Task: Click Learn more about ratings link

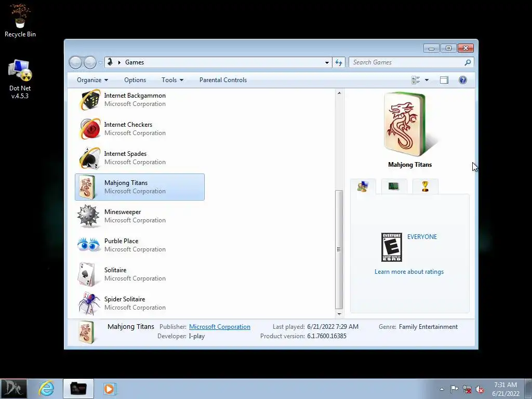Action: pyautogui.click(x=409, y=272)
